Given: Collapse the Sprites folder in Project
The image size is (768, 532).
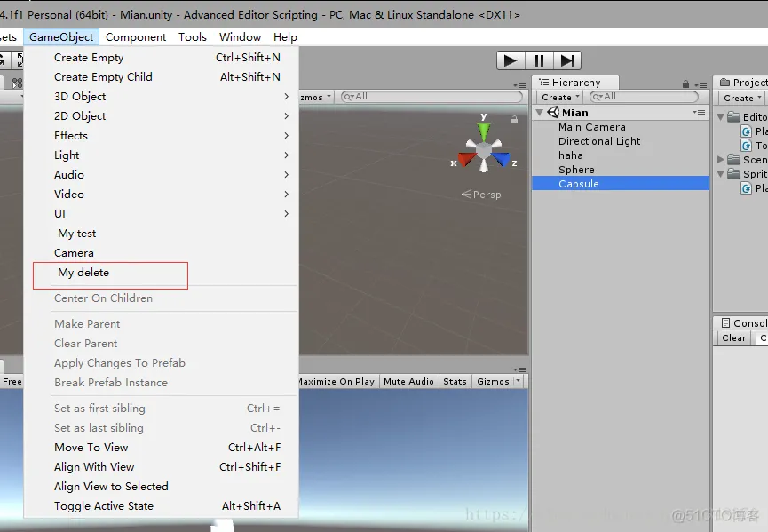Looking at the screenshot, I should [x=720, y=174].
